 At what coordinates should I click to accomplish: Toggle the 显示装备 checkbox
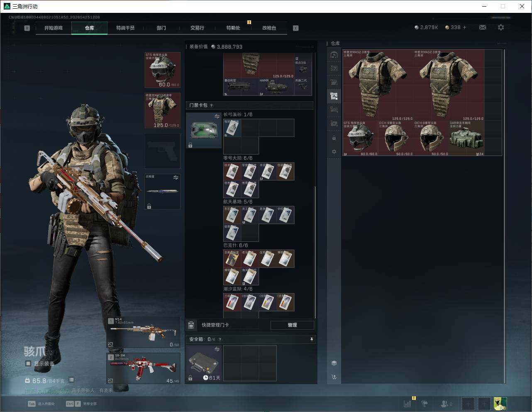(28, 363)
